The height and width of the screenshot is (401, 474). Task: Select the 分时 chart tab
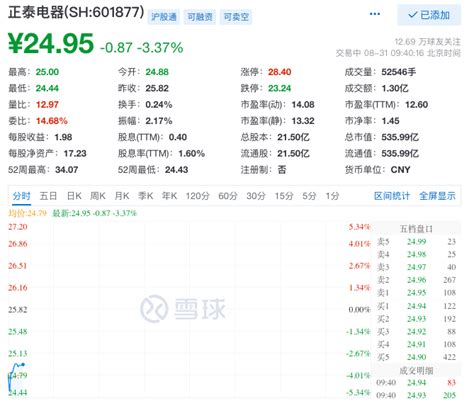tap(22, 196)
